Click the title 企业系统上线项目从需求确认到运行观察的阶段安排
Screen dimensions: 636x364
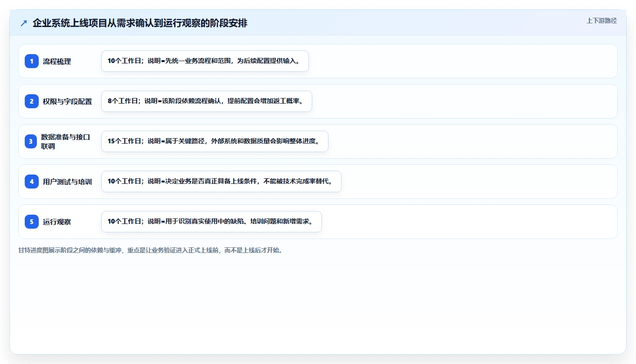140,23
